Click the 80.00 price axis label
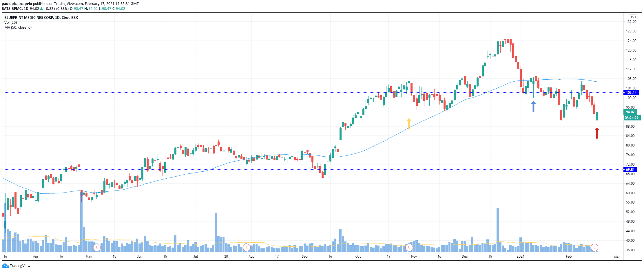Screen dimensions: 644x271 click(x=630, y=145)
